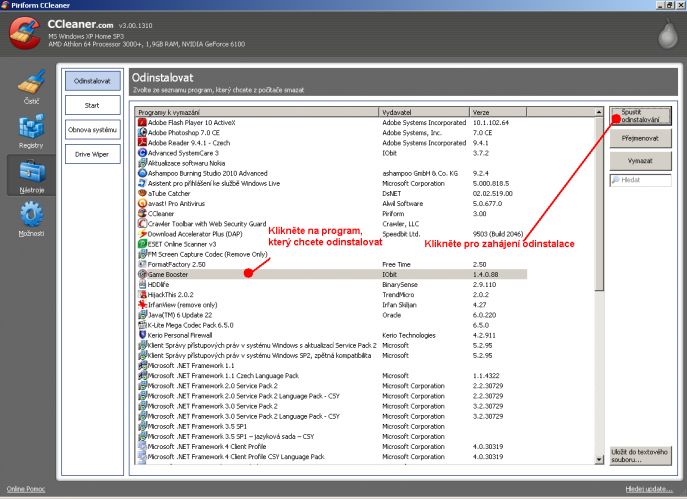687x499 pixels.
Task: Click Adobe Flash Player 10 ActiveX icon
Action: tap(142, 122)
